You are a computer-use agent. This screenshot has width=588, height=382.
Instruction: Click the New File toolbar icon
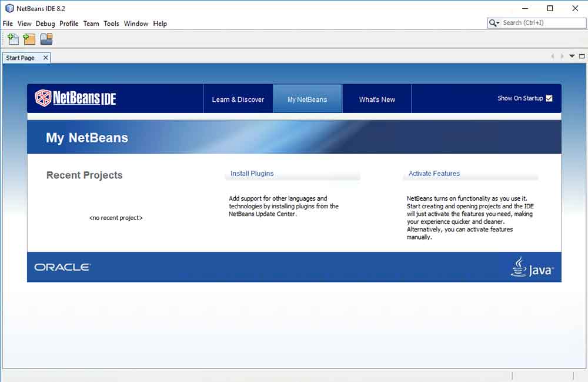coord(13,39)
